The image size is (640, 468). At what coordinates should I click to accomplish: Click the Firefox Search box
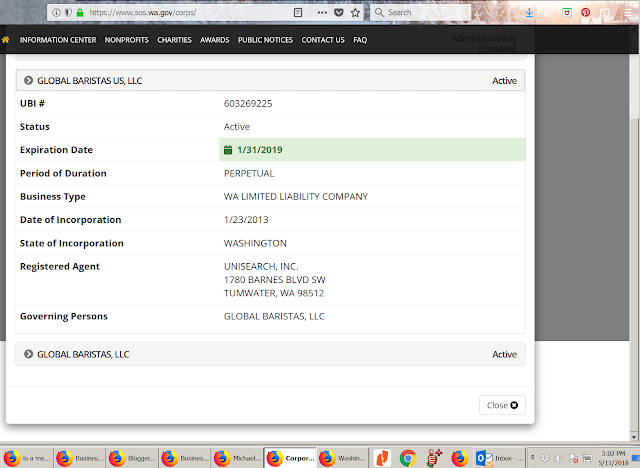[420, 13]
